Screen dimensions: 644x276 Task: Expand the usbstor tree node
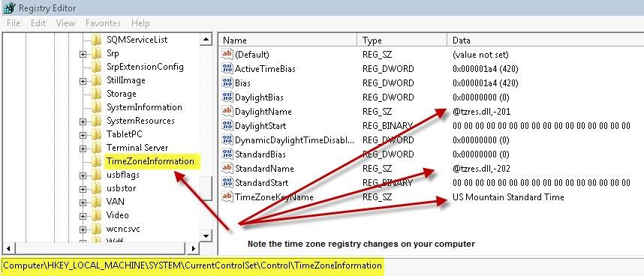point(83,189)
